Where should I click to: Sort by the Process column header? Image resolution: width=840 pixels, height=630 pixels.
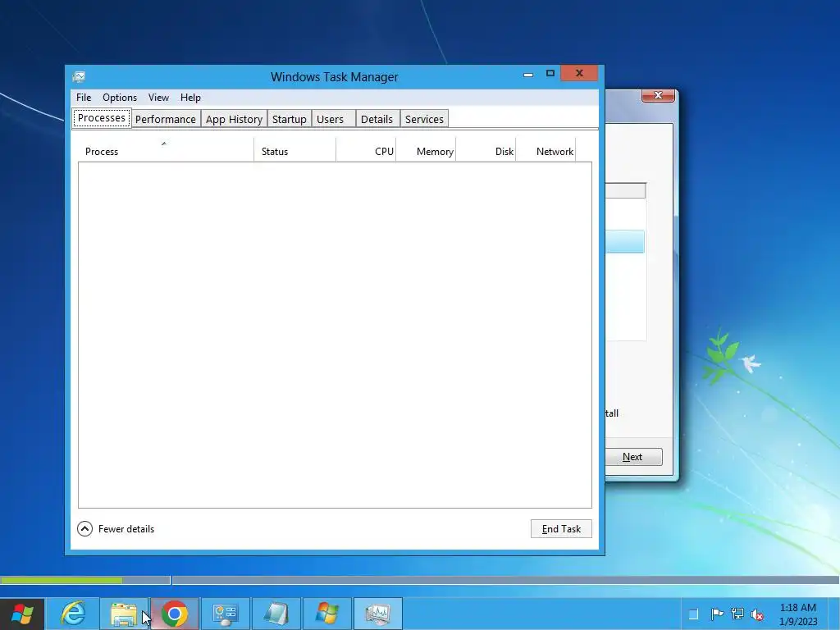166,150
